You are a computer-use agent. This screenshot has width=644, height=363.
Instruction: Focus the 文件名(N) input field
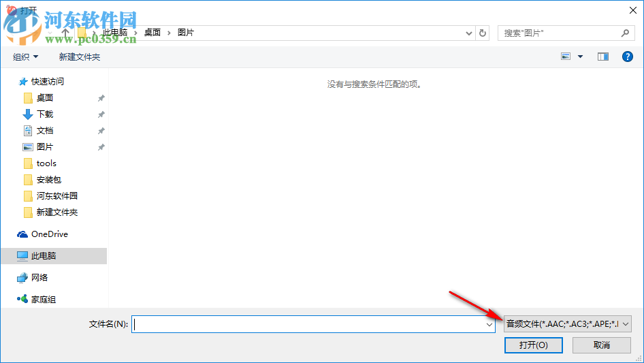pos(313,324)
